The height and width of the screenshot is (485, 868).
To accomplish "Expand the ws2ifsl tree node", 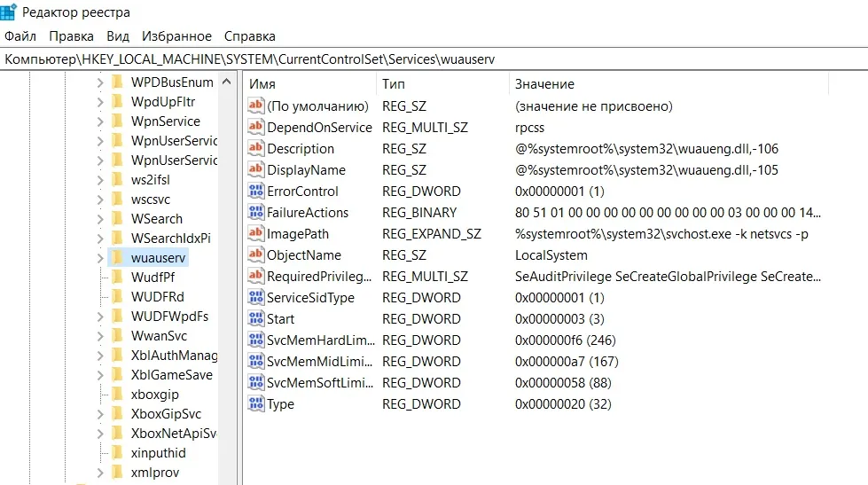I will pyautogui.click(x=100, y=180).
